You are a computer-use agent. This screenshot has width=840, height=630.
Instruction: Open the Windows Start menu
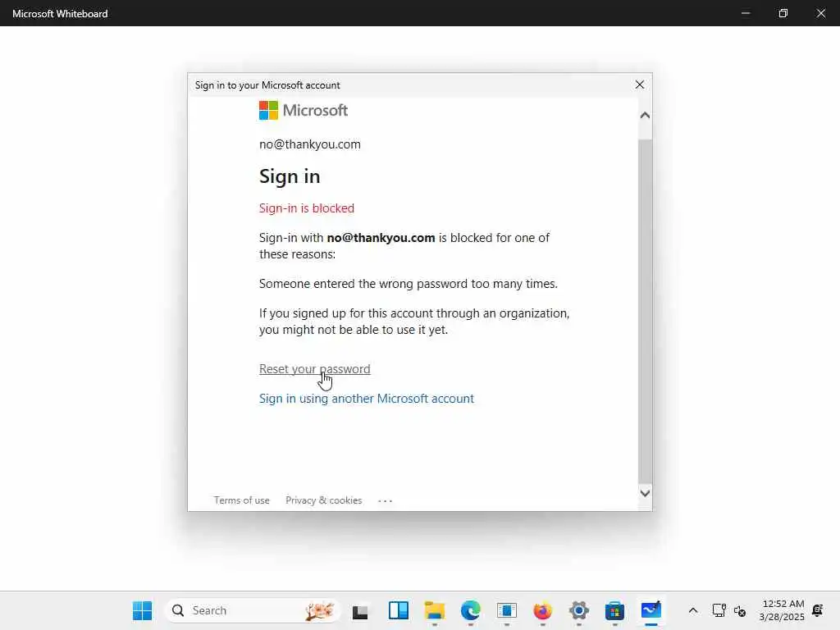pyautogui.click(x=142, y=610)
